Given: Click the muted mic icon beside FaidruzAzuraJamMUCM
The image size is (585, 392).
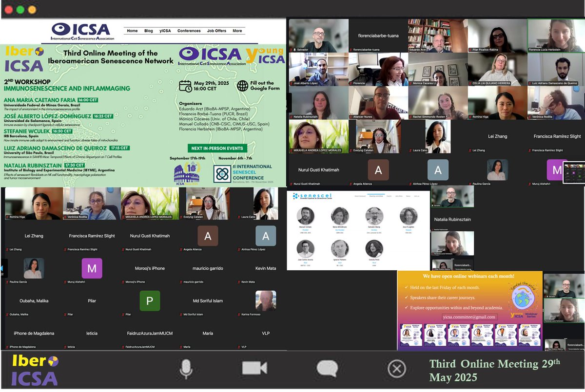Looking at the screenshot, I should (x=124, y=347).
